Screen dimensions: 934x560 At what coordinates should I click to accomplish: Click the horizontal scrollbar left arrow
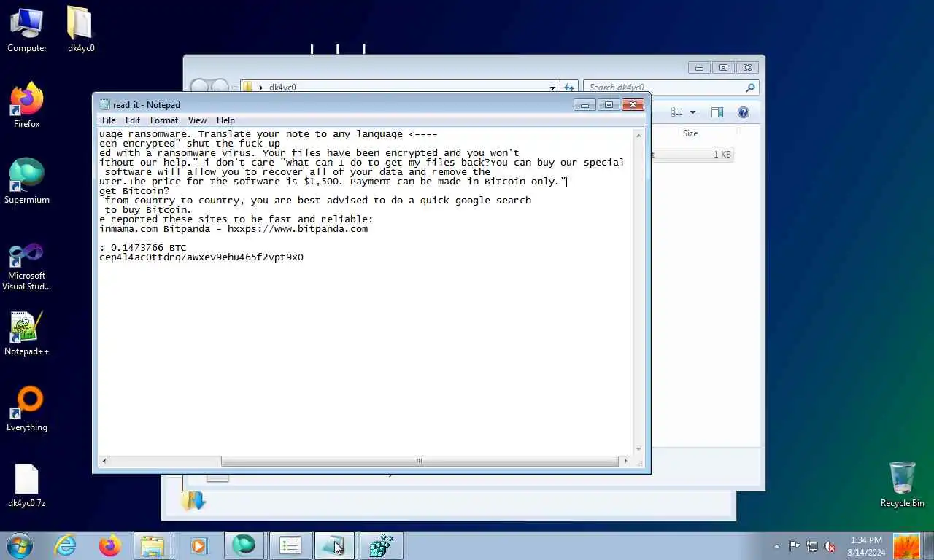click(x=104, y=461)
